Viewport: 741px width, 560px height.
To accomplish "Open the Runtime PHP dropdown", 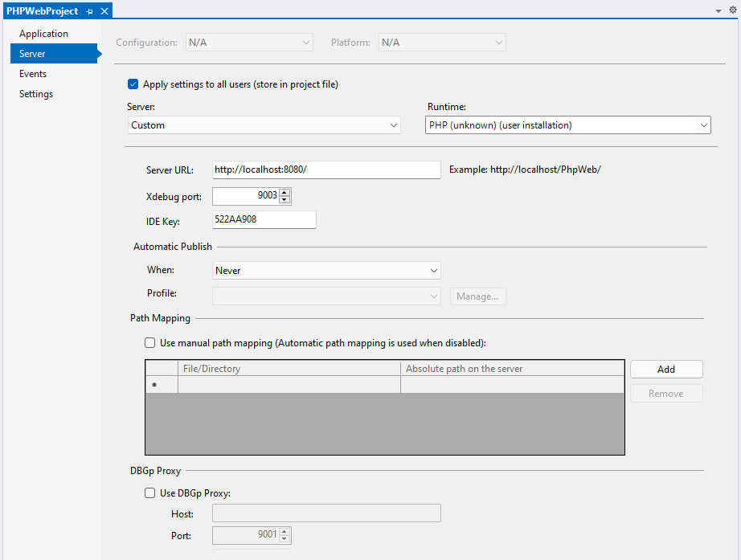I will [568, 125].
